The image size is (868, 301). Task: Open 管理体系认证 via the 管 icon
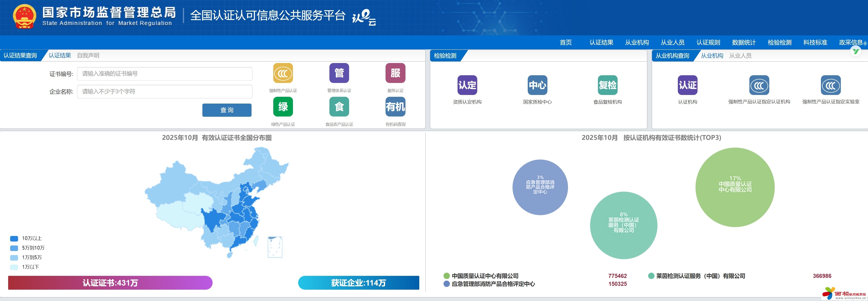click(x=339, y=73)
